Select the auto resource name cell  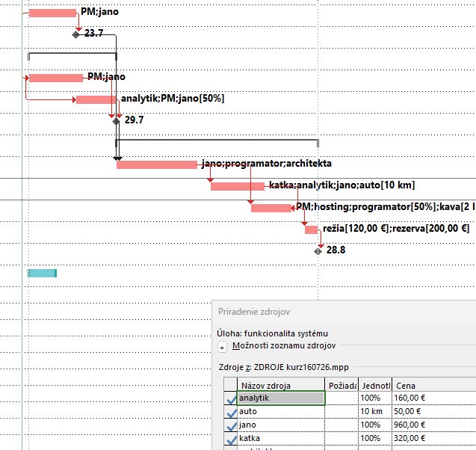(281, 412)
